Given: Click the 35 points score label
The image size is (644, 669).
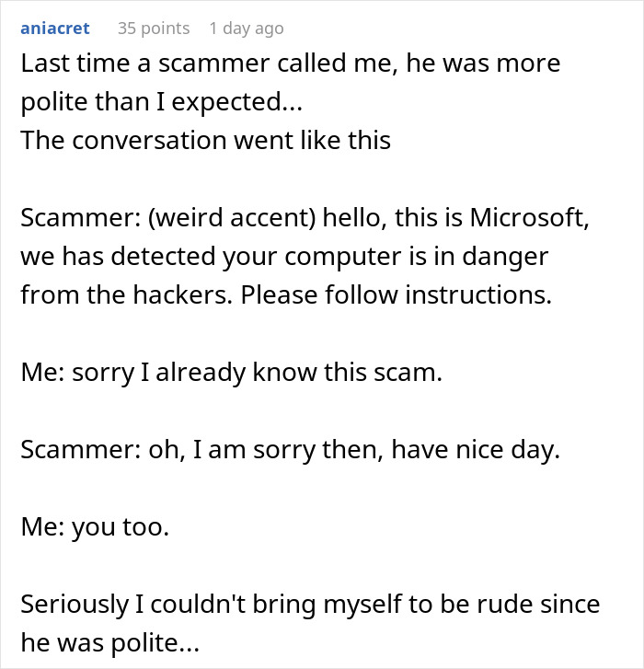Looking at the screenshot, I should [x=153, y=29].
